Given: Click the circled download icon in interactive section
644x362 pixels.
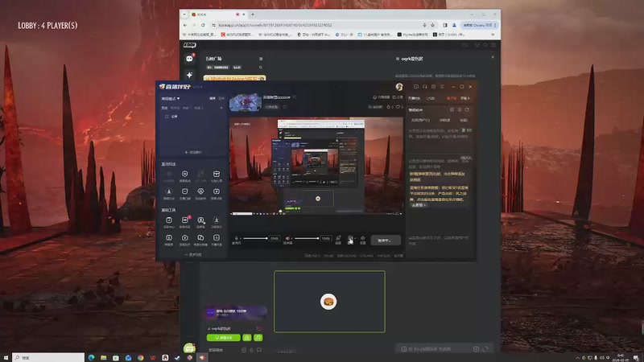Looking at the screenshot, I should pyautogui.click(x=169, y=191).
